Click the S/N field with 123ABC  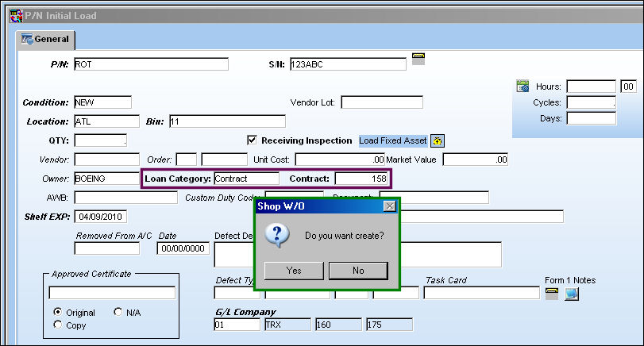click(x=348, y=64)
